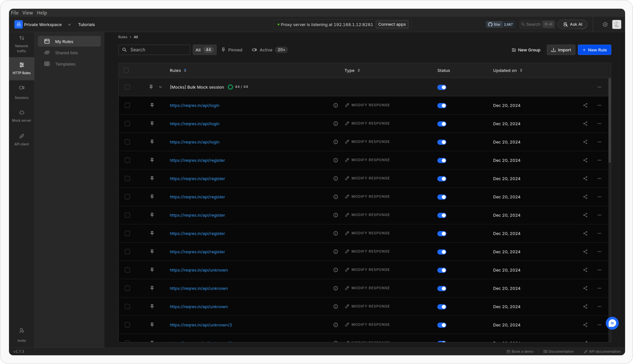Tick the checkbox of the Bulk Mock session group

[x=127, y=87]
